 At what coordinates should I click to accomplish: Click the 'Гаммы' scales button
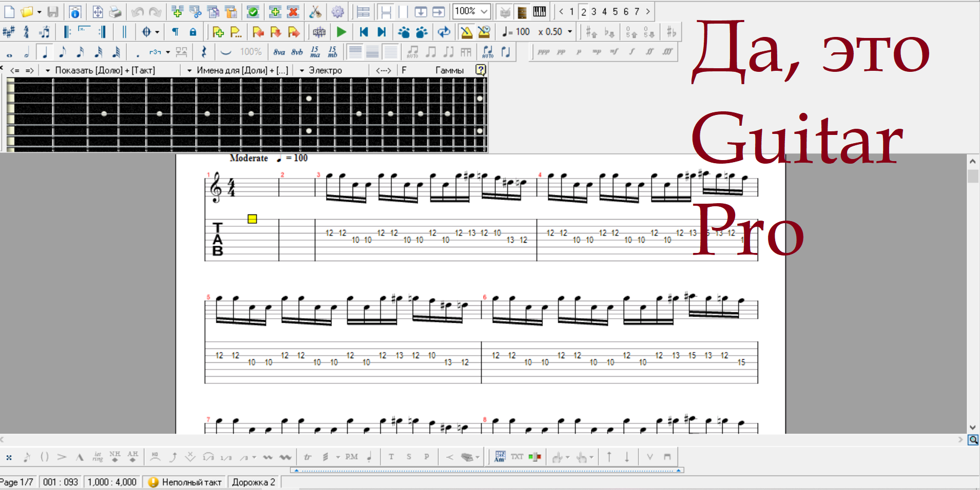click(x=449, y=70)
